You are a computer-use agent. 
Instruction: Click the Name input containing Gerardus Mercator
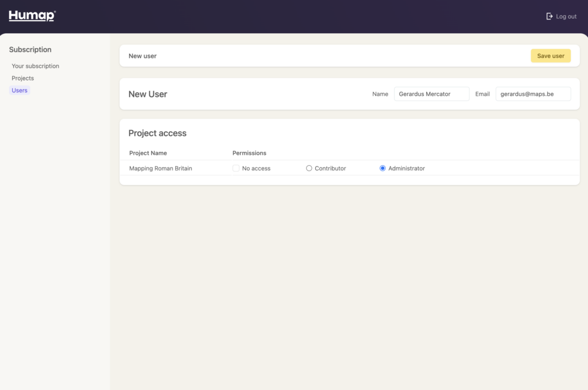pos(431,93)
